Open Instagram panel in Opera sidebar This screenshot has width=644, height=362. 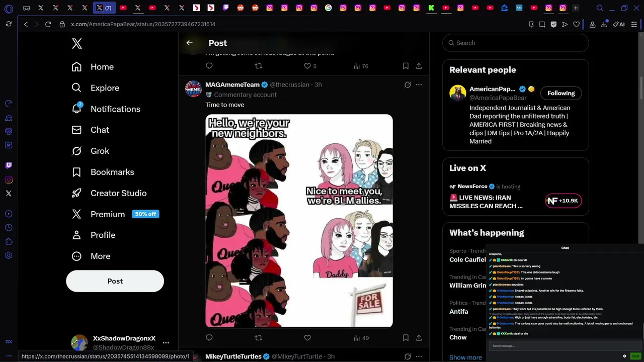pos(9,179)
